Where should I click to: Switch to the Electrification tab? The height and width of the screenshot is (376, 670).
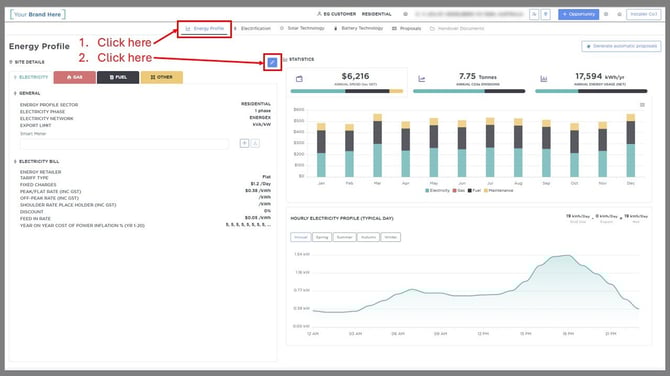tap(252, 29)
